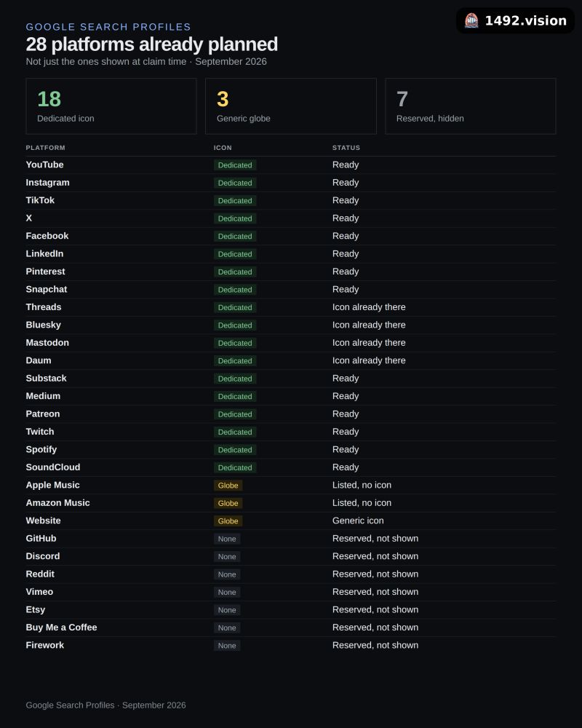Click the Bluesky platform name
This screenshot has width=582, height=728.
(x=43, y=325)
